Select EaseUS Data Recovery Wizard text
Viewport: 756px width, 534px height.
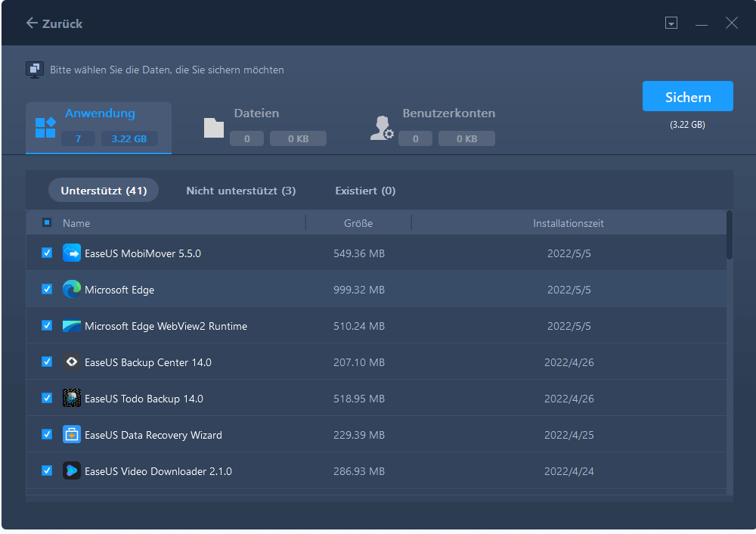(x=153, y=435)
